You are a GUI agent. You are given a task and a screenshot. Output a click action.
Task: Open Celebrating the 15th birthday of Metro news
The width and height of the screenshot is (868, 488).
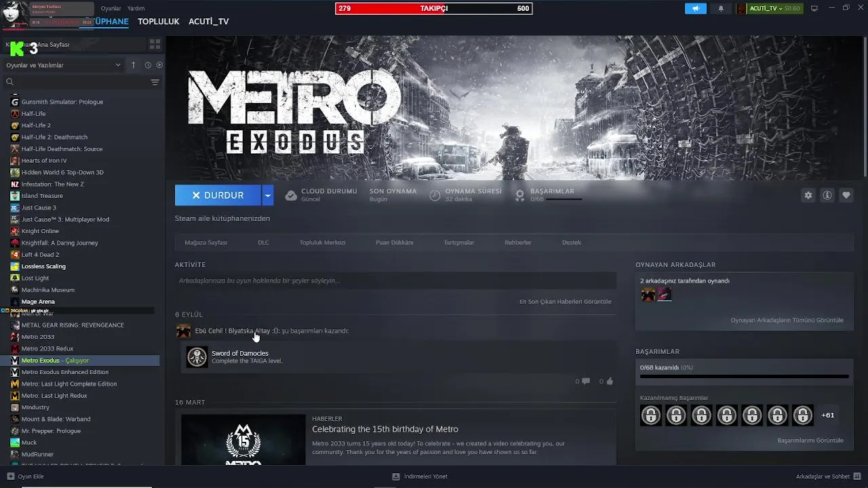coord(385,429)
